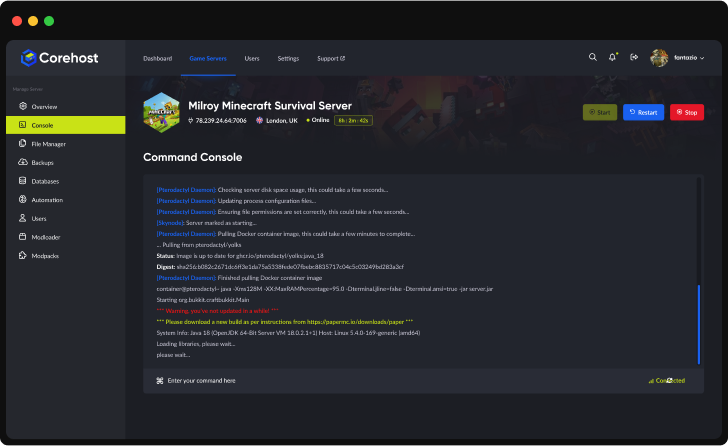Click the macOS yellow minimize dot
This screenshot has height=446, width=728.
(x=33, y=21)
